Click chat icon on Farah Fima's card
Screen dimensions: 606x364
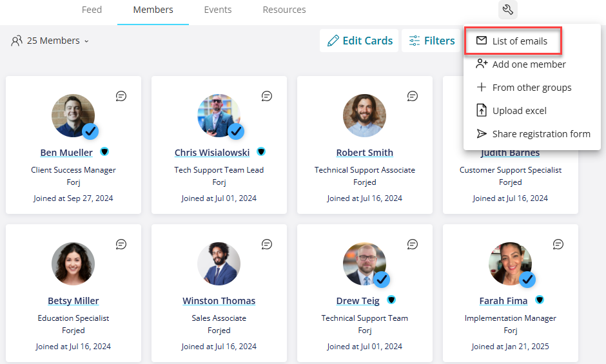[558, 244]
